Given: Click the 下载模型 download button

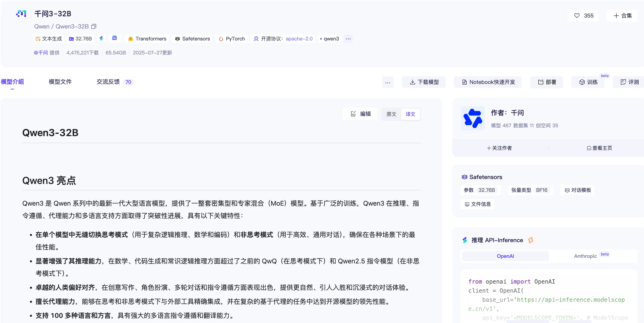Looking at the screenshot, I should click(424, 82).
